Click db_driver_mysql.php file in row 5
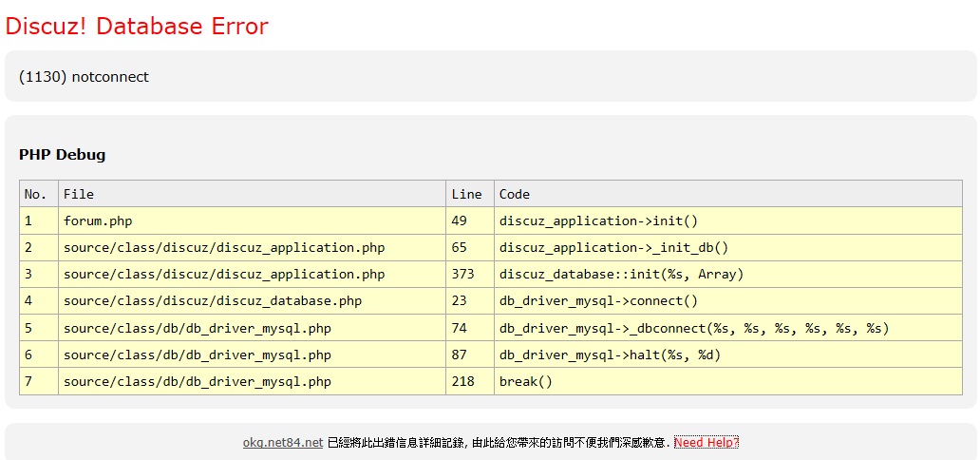 pos(252,328)
